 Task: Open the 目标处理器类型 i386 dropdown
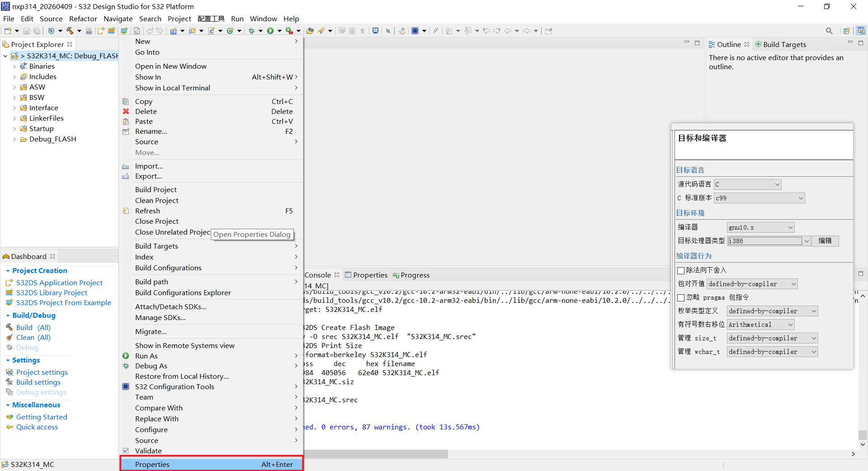769,241
